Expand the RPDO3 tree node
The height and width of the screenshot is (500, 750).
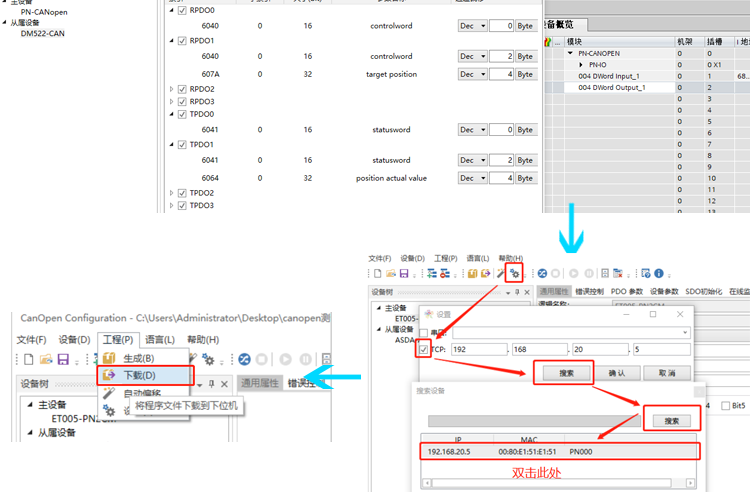click(x=172, y=102)
